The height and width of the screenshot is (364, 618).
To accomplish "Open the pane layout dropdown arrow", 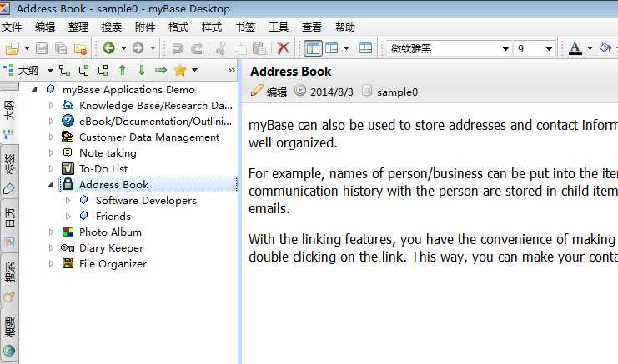I will (346, 48).
